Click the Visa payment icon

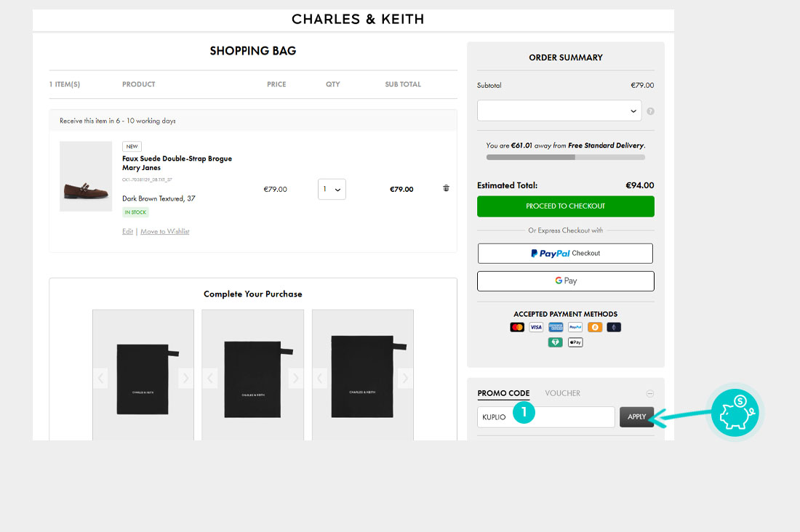click(x=536, y=328)
